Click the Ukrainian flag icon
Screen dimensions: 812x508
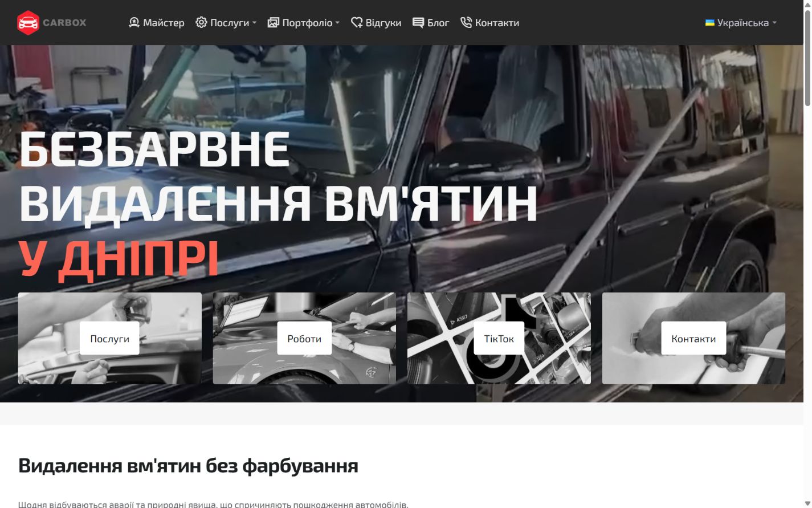pos(710,23)
